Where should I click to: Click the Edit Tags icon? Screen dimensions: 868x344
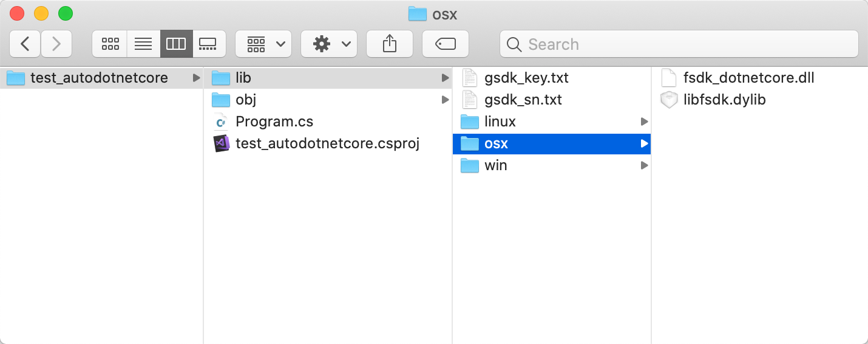pyautogui.click(x=446, y=44)
